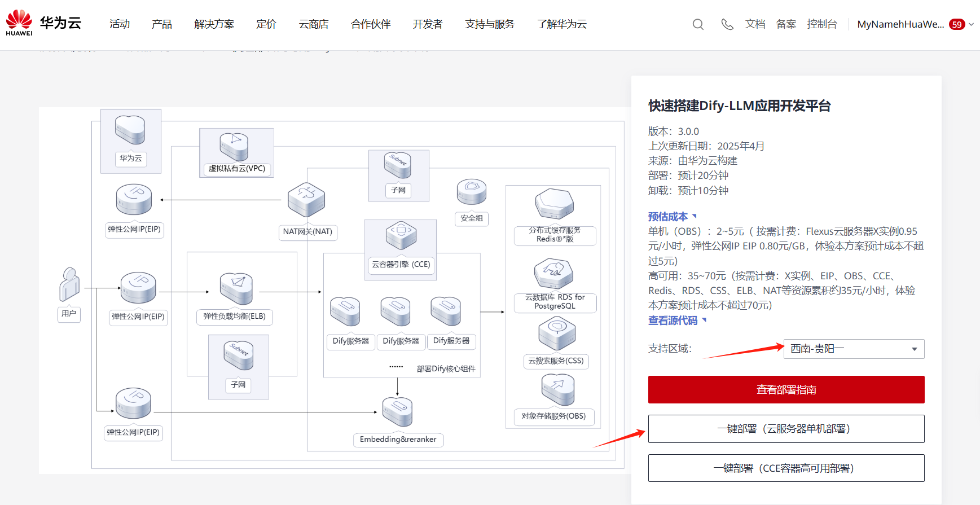980x505 pixels.
Task: Click the EIP icon connected to NAT gateway
Action: 134,200
